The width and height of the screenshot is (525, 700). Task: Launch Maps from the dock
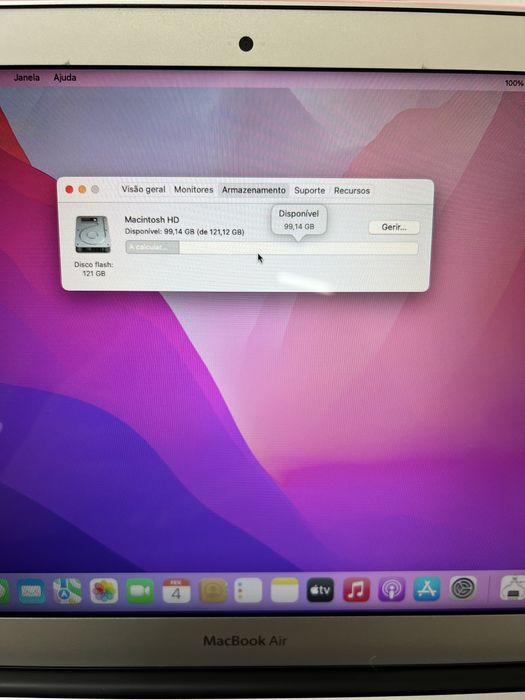click(67, 591)
